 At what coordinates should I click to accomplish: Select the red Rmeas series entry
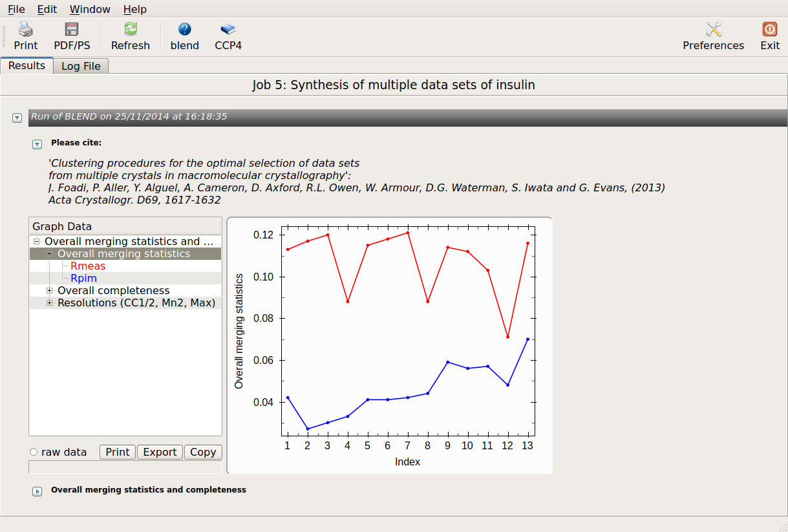pyautogui.click(x=88, y=266)
